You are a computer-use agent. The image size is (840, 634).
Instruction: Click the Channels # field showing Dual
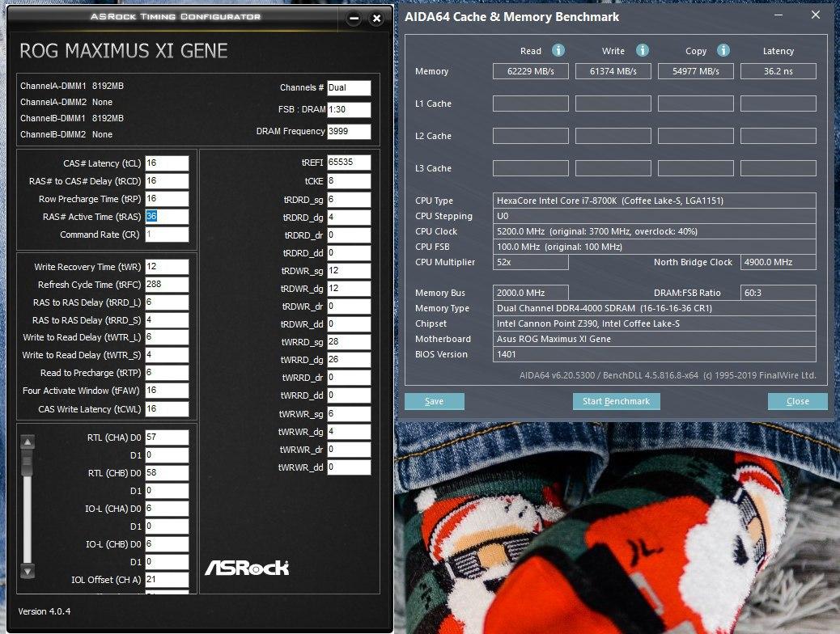pyautogui.click(x=350, y=88)
